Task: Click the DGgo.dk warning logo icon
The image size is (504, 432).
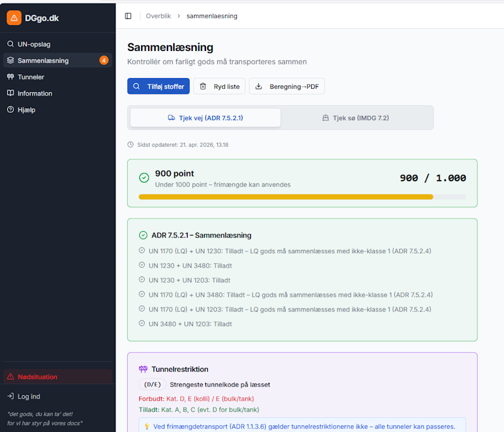Action: coord(14,18)
